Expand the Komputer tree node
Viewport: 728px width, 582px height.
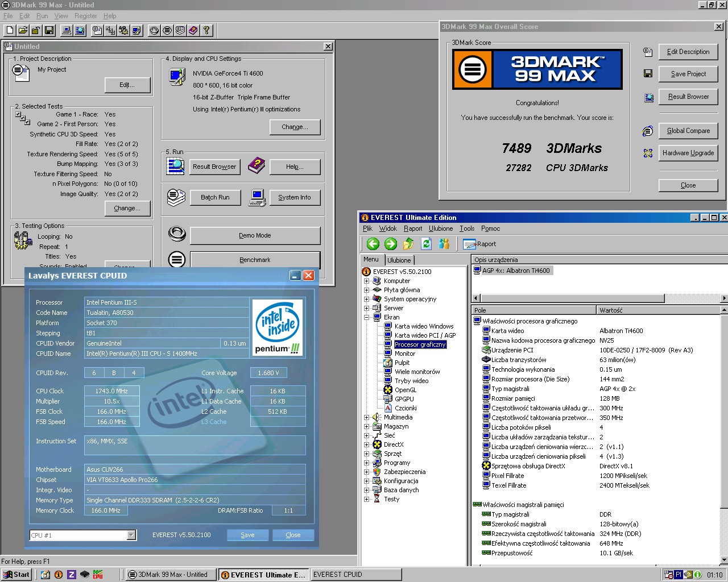(367, 281)
